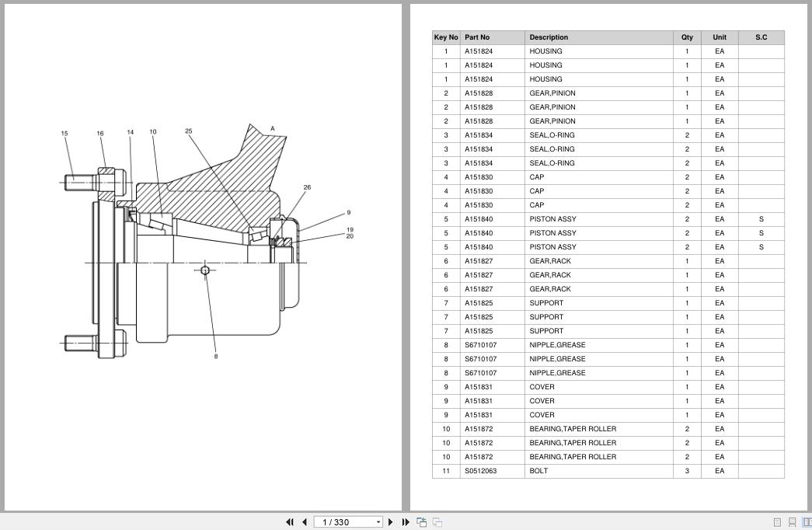
Task: Click the Part No column header
Action: tap(492, 37)
